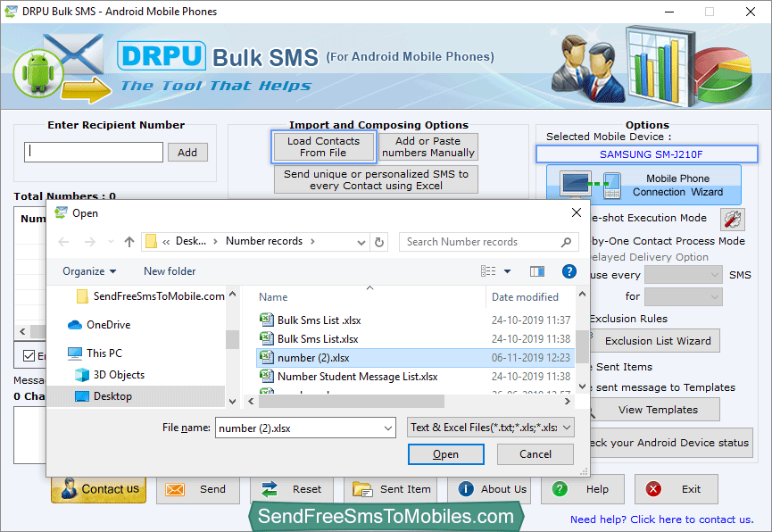The image size is (772, 532).
Task: Open the Text & Excel Files type dropdown
Action: 490,428
